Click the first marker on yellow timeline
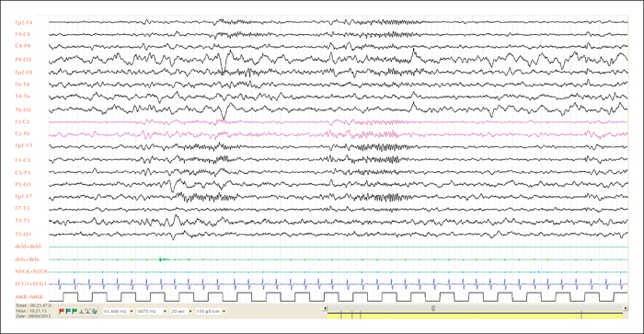Screen dimensions: 644x334 (x=341, y=315)
